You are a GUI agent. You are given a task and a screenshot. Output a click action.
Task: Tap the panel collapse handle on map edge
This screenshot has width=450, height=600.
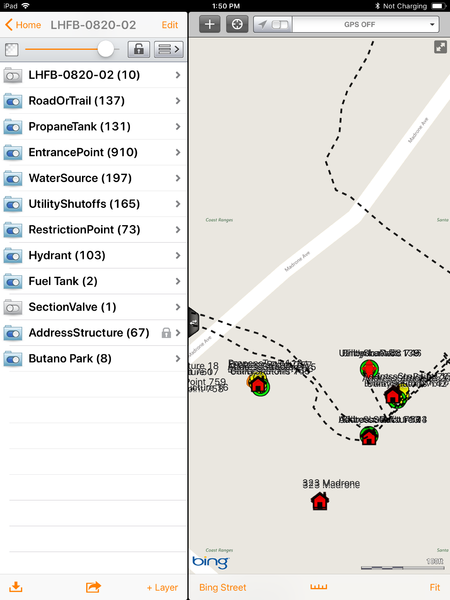click(194, 322)
